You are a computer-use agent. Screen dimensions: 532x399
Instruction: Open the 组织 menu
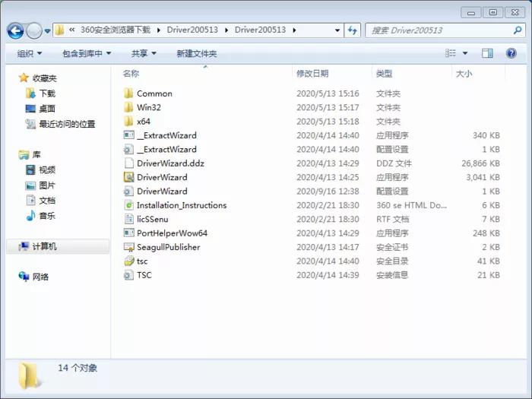coord(29,53)
